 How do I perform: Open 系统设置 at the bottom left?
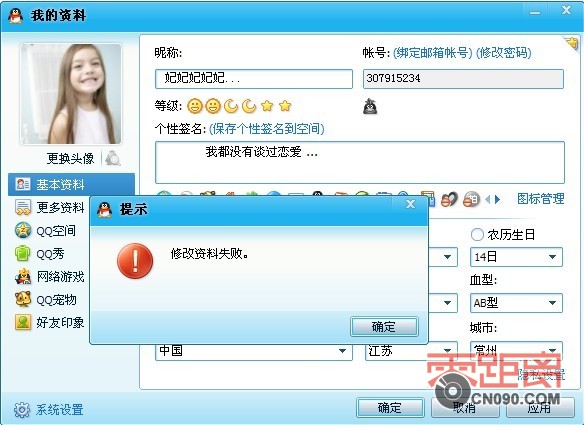48,410
